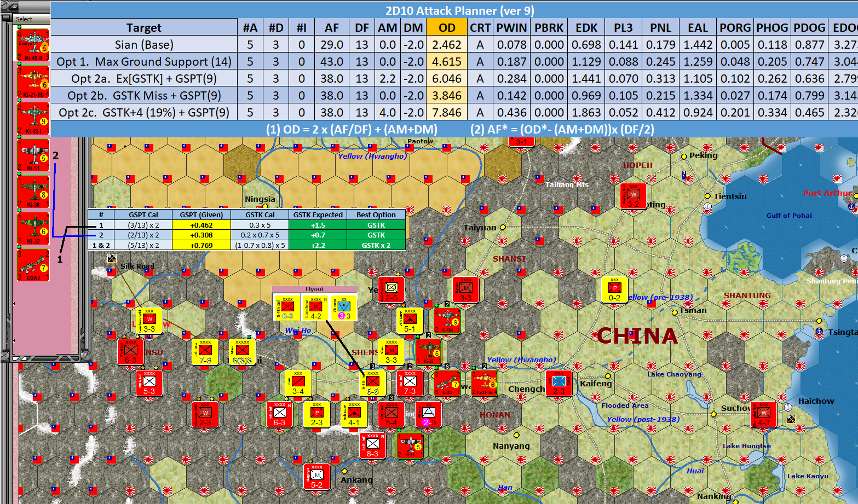Screen dimensions: 858x504
Task: Click the yellow P 2-3 unit
Action: 316,414
